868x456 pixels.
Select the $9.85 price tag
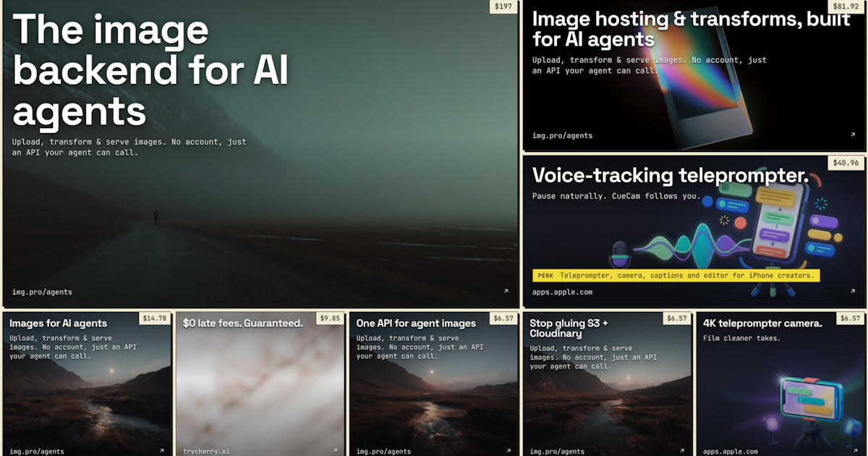[x=330, y=318]
